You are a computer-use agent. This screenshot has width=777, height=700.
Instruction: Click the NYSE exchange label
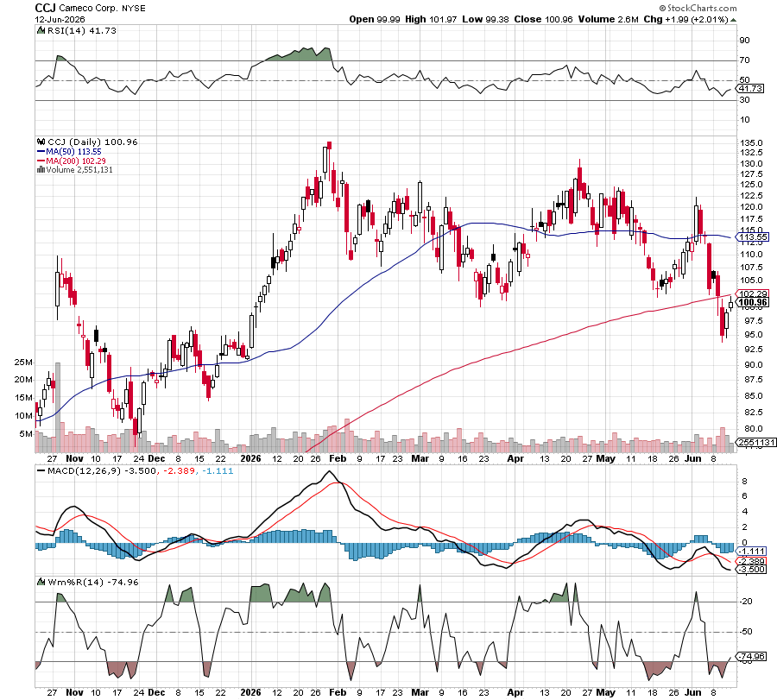(134, 9)
